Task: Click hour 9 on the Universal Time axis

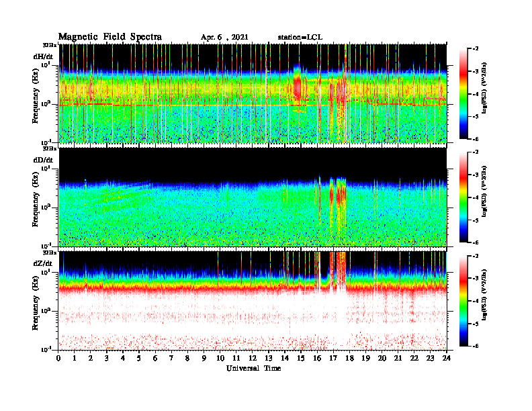Action: [x=204, y=358]
